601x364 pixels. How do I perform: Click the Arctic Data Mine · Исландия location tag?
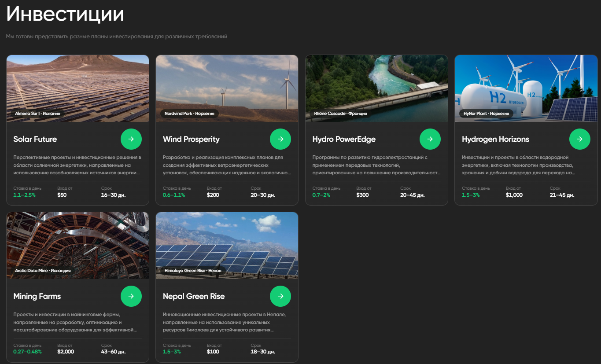click(x=43, y=271)
